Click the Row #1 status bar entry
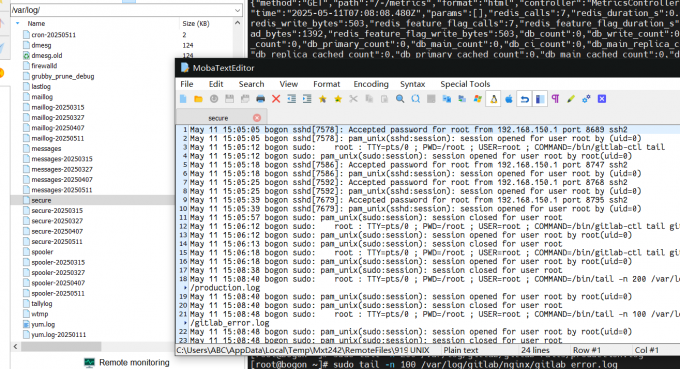 coord(587,350)
